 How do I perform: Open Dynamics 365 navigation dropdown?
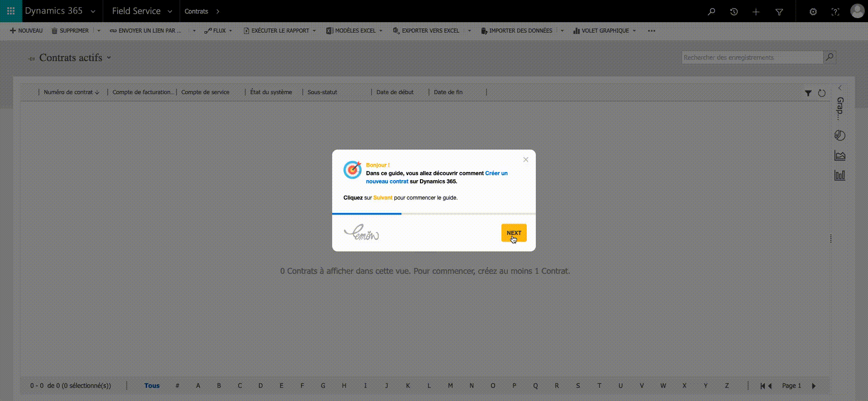[93, 12]
